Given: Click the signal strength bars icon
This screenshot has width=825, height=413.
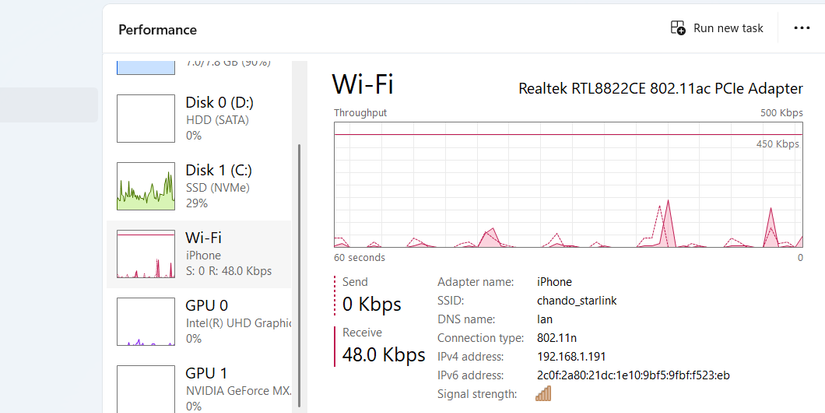Looking at the screenshot, I should click(544, 394).
